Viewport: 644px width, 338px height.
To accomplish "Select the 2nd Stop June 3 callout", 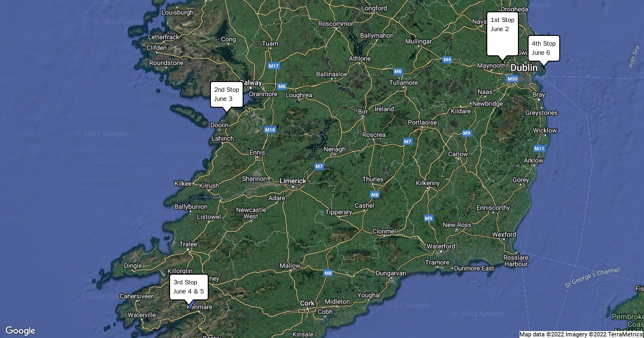I will coord(226,94).
